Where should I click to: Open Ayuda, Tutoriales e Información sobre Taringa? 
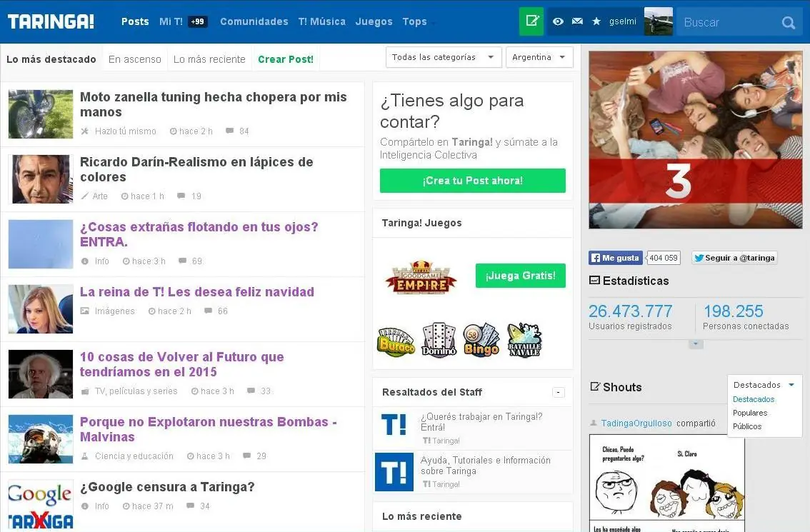(x=486, y=466)
